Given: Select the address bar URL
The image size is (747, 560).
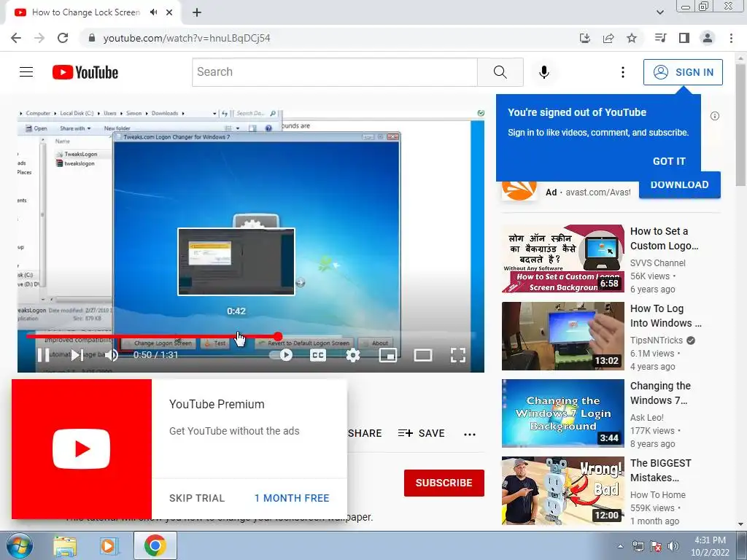Looking at the screenshot, I should click(x=187, y=38).
